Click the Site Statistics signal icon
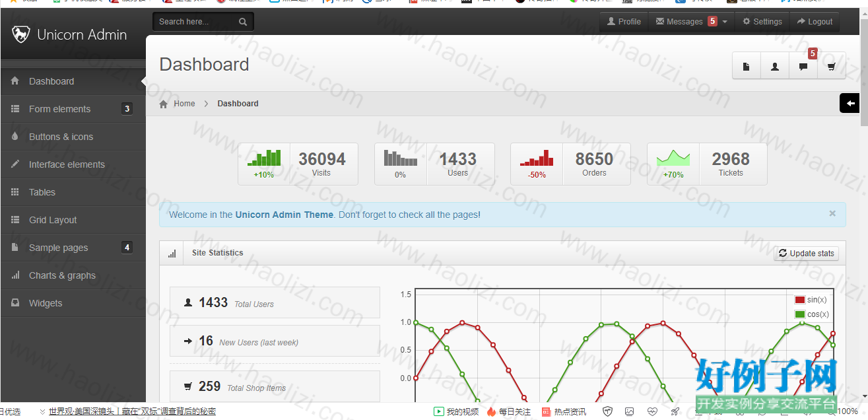 point(172,254)
